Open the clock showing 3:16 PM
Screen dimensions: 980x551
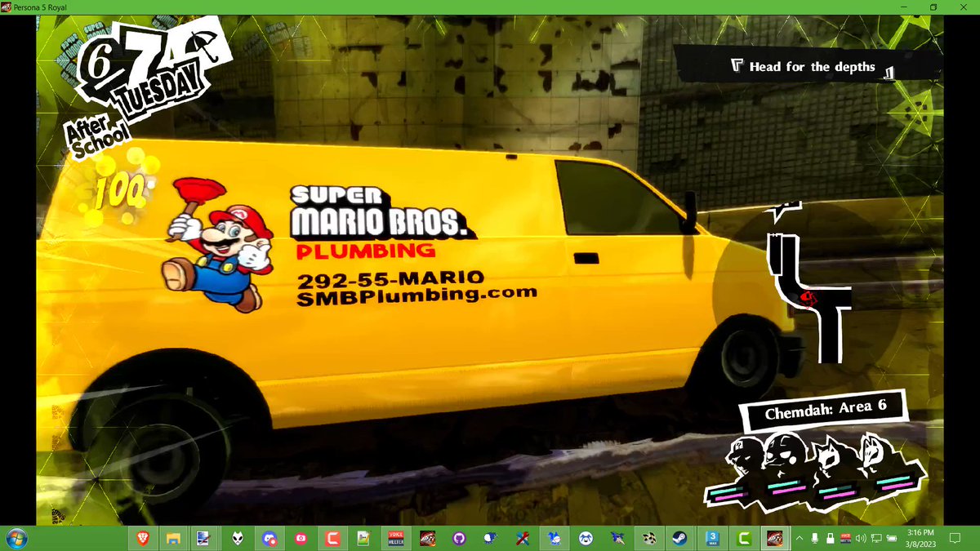tap(920, 539)
